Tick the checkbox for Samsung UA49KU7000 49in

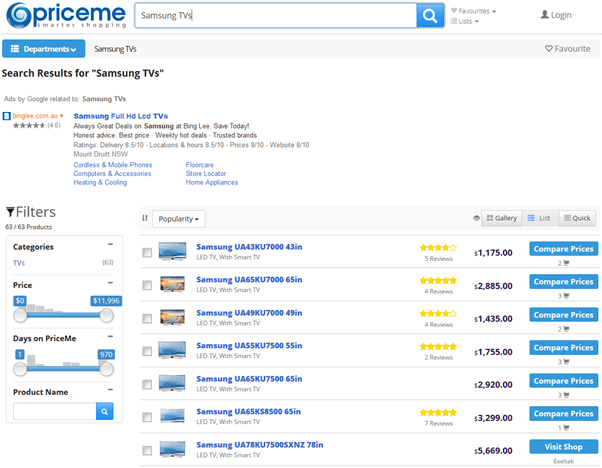[147, 318]
